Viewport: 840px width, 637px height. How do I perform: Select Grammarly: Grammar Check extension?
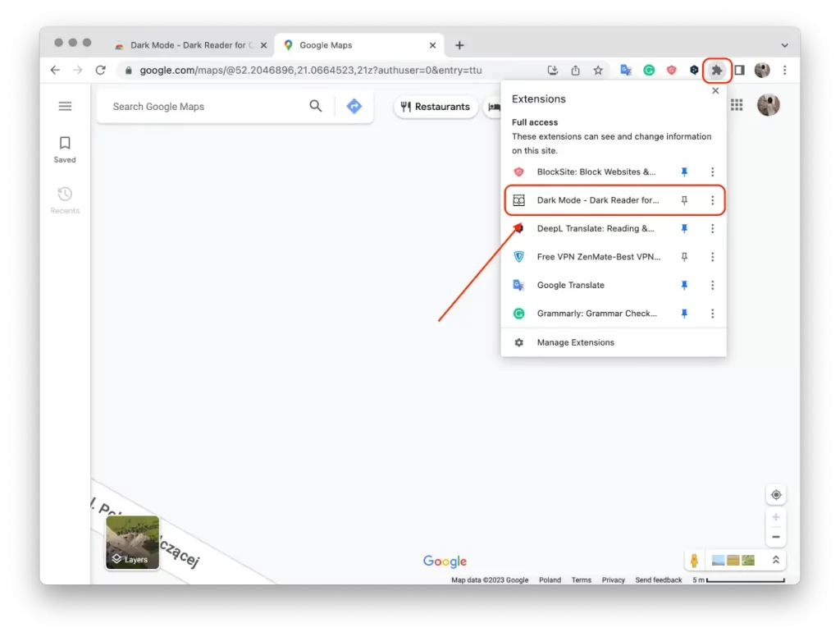[597, 314]
